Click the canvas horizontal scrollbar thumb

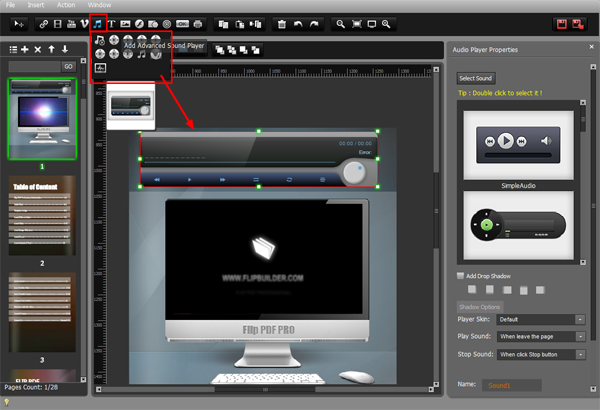(265, 389)
